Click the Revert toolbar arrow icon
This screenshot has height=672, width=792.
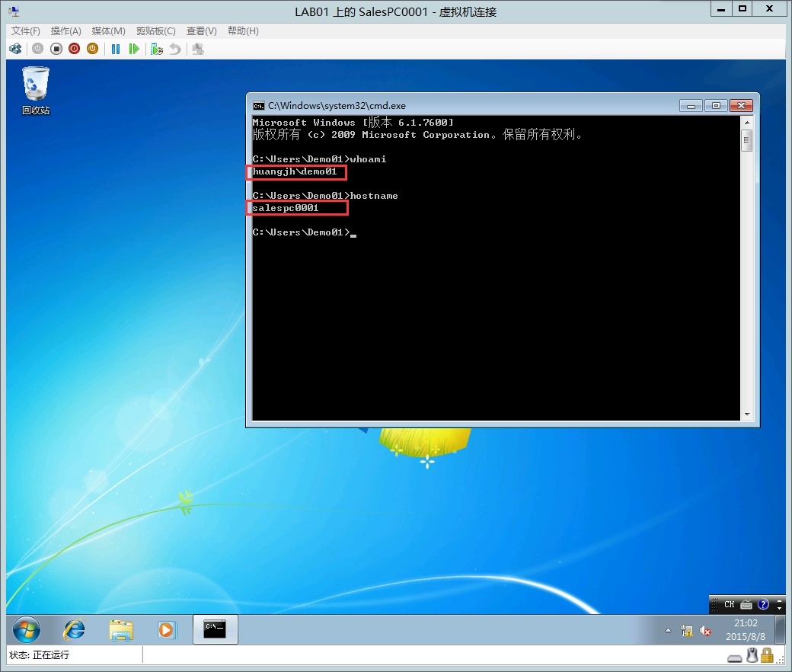[x=174, y=49]
